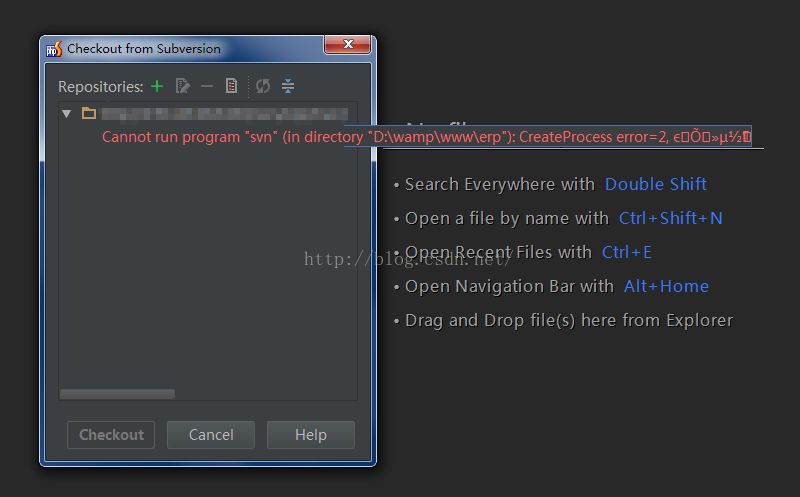Edit the selected repository location
800x497 pixels.
[x=182, y=86]
